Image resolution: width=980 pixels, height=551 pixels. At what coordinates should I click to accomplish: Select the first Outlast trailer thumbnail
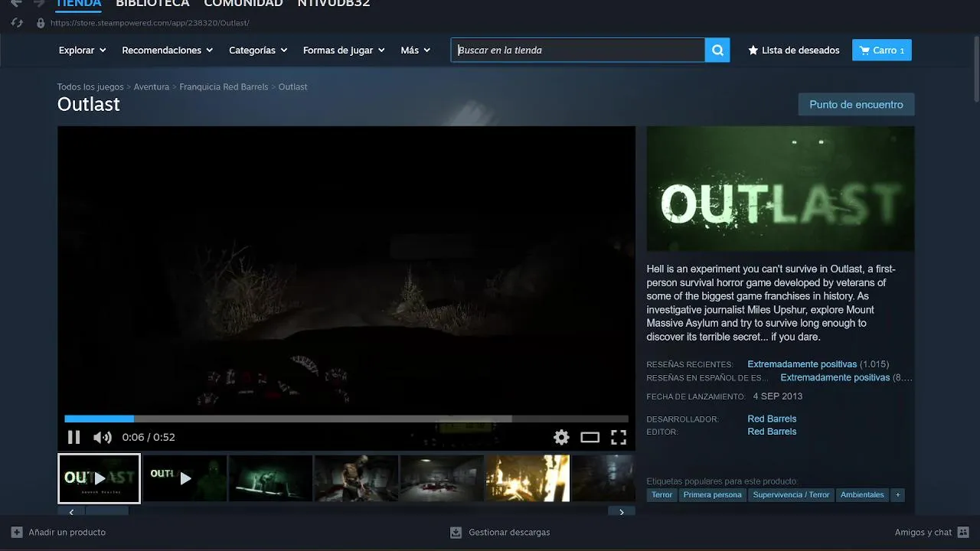tap(99, 478)
